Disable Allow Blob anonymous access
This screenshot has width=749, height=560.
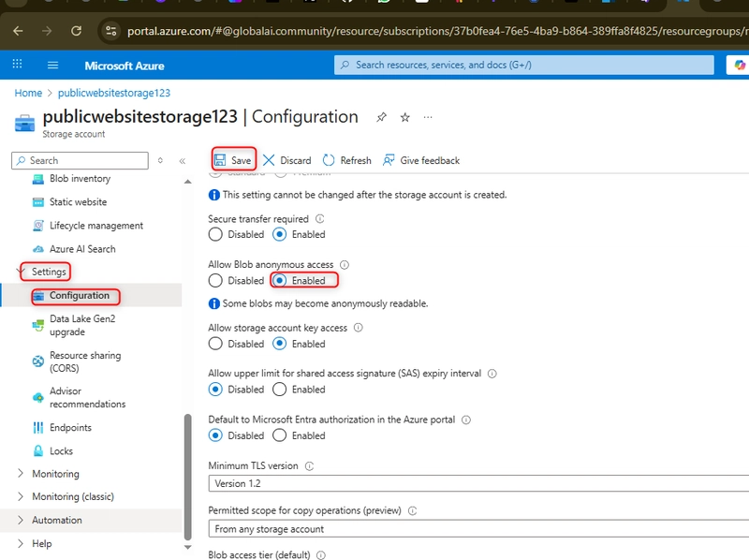[x=215, y=281]
